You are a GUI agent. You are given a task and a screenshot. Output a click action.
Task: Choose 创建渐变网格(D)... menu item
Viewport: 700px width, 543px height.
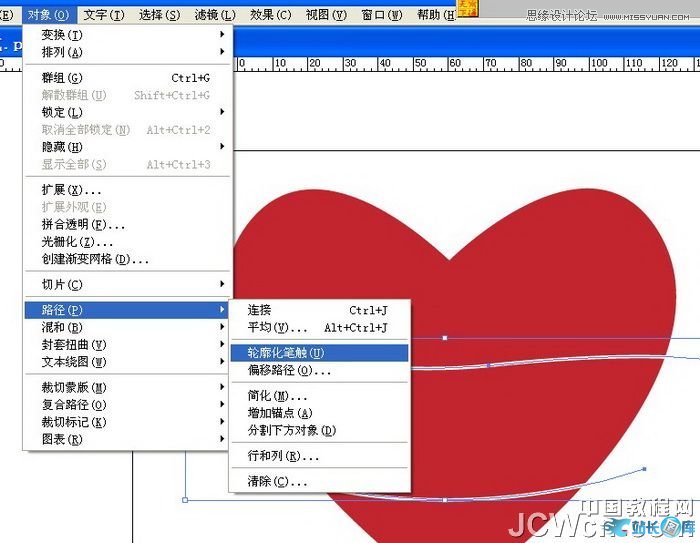[95, 259]
